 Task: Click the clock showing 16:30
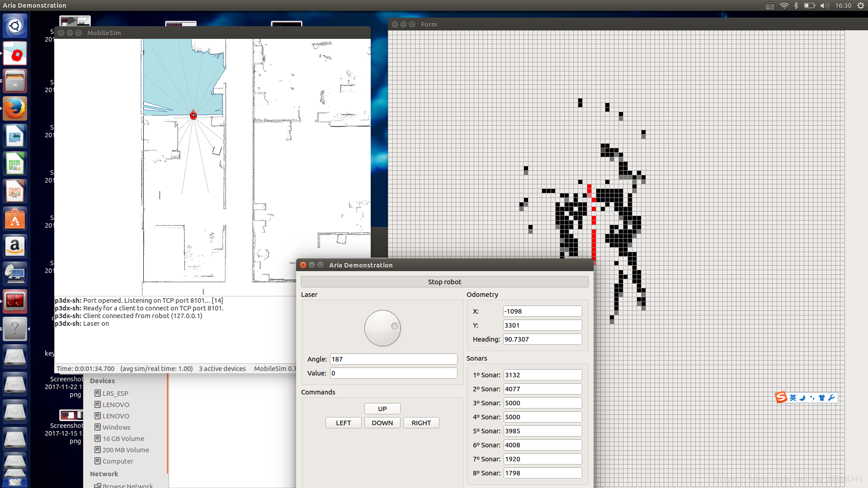pyautogui.click(x=843, y=5)
